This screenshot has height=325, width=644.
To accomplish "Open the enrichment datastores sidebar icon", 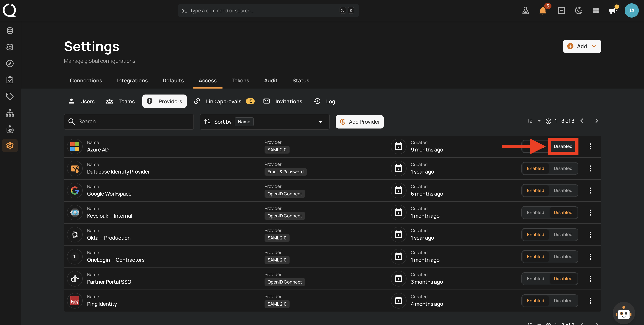I will [10, 47].
